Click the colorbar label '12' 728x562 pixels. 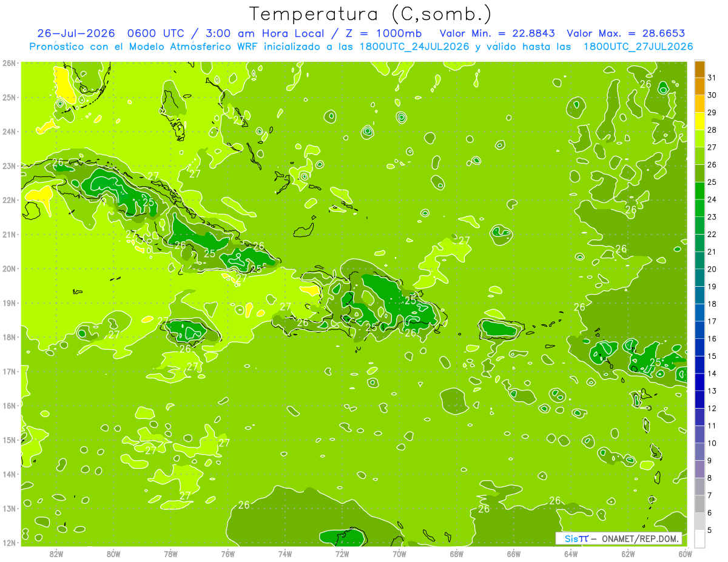tap(712, 409)
